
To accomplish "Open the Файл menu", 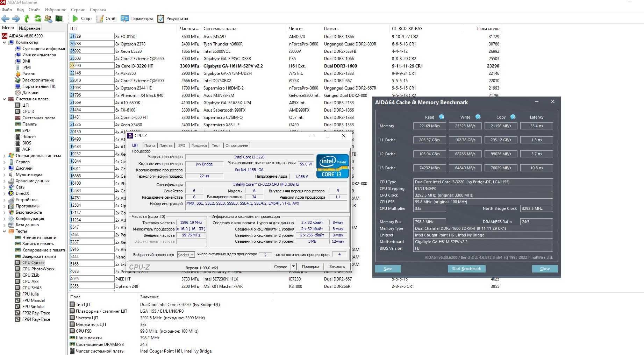I will [7, 10].
